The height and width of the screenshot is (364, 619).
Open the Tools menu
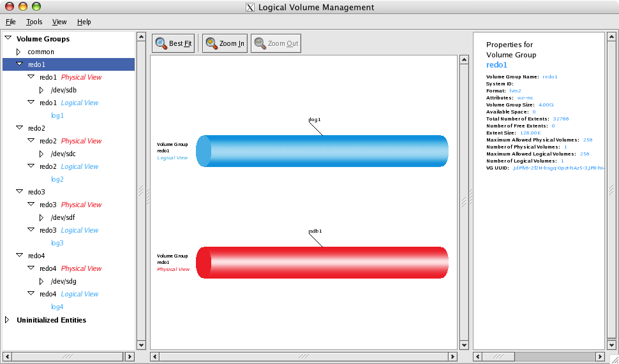[x=34, y=22]
